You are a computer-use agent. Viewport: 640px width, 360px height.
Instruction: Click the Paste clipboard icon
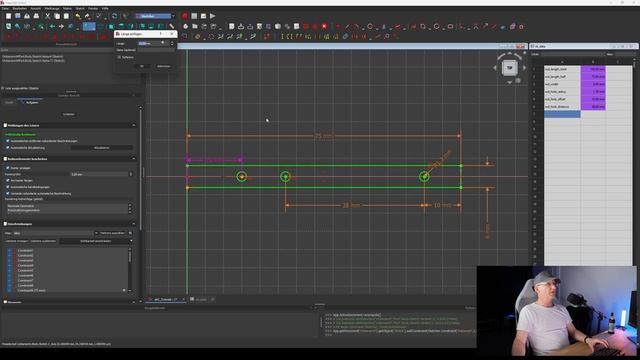coord(66,16)
